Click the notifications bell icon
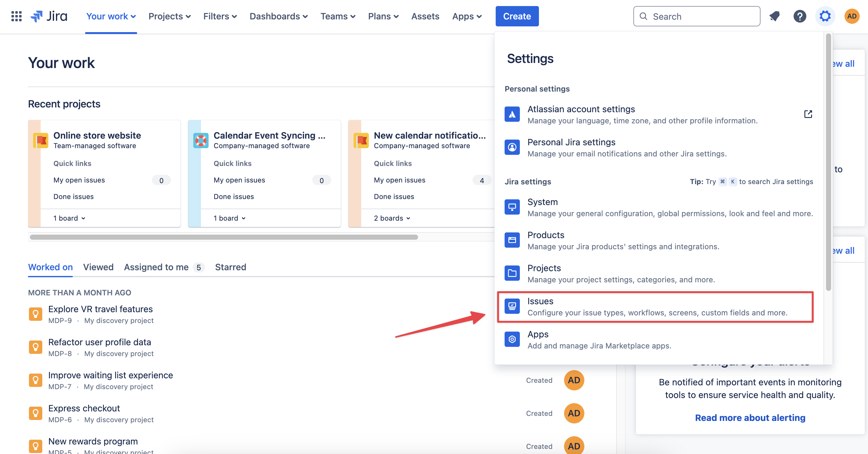Image resolution: width=868 pixels, height=454 pixels. [774, 16]
